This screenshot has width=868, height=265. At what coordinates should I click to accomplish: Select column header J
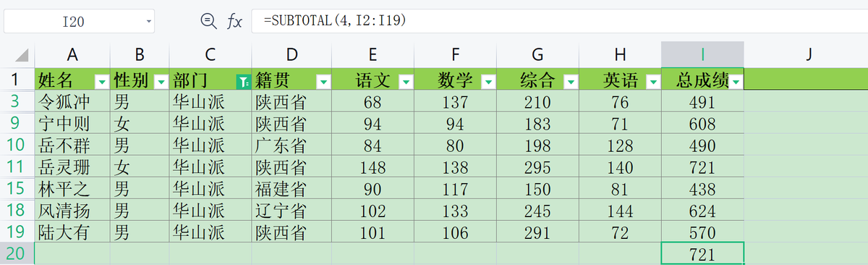[809, 54]
